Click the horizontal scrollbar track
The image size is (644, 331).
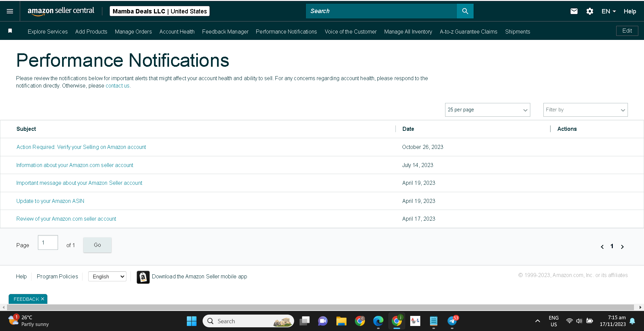click(320, 307)
